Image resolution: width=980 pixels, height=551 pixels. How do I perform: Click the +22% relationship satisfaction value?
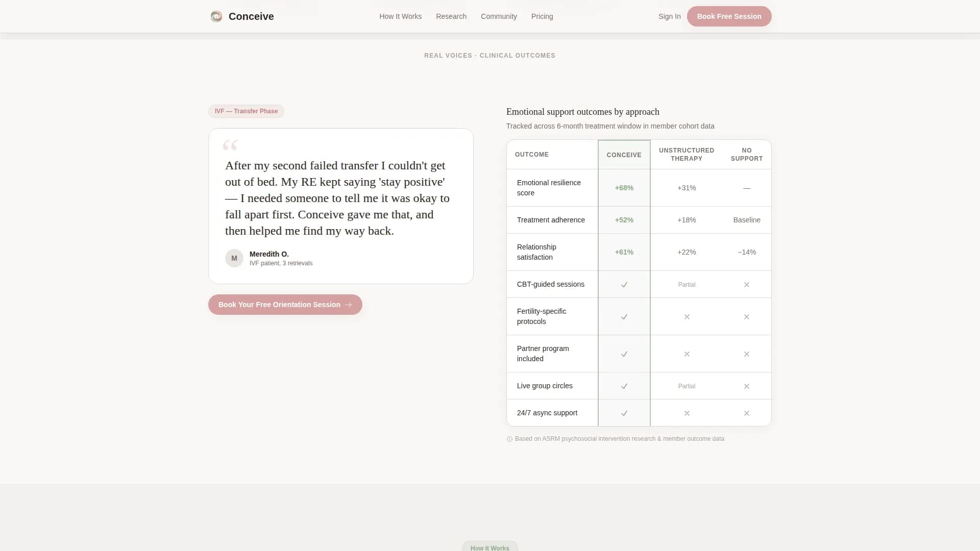point(687,252)
